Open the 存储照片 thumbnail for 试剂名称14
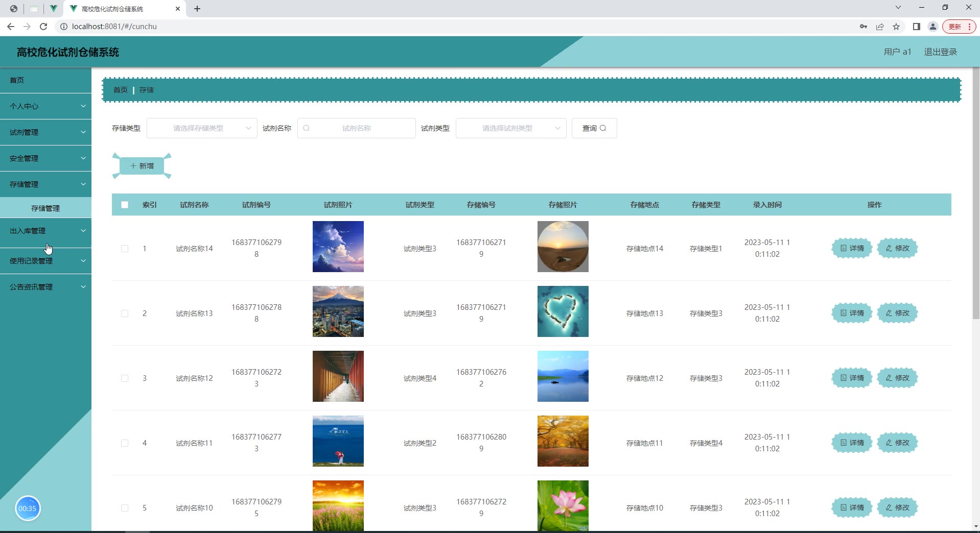 pyautogui.click(x=563, y=247)
